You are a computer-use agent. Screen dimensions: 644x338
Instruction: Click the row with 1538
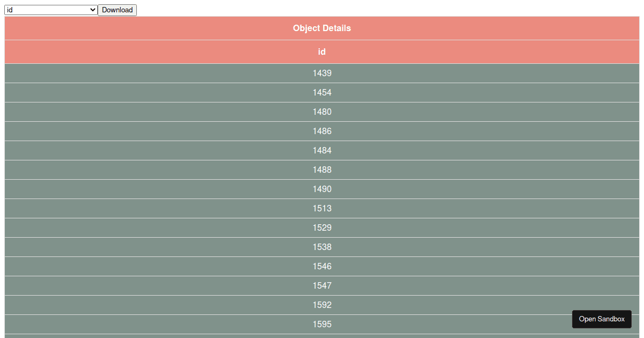point(322,247)
